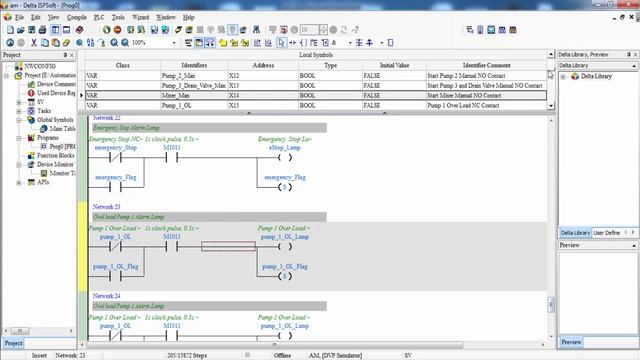Click the blue screen icon in right toolbar

[491, 30]
